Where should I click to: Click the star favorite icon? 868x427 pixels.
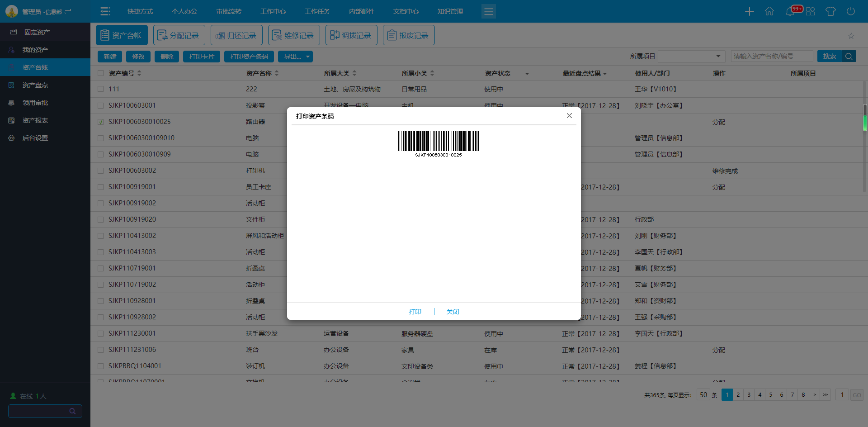[851, 36]
